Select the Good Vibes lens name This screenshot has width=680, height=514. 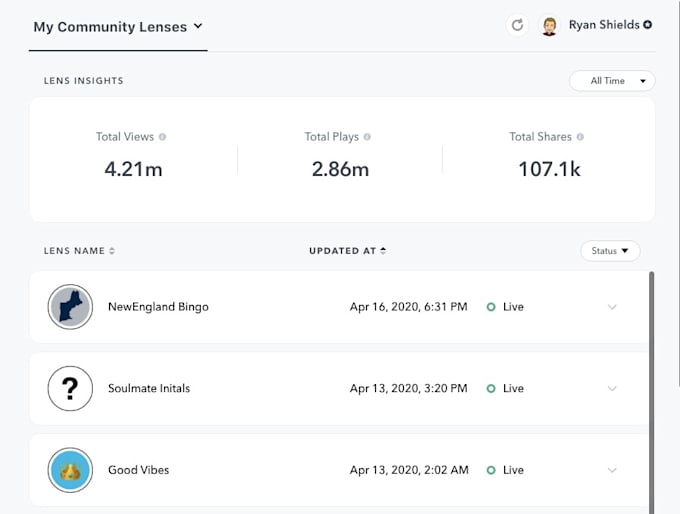pos(138,469)
